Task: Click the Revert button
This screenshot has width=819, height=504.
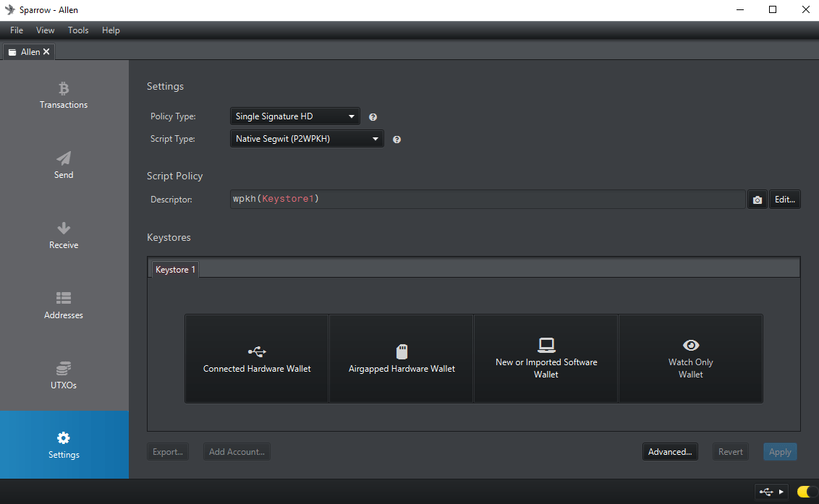Action: pos(730,452)
